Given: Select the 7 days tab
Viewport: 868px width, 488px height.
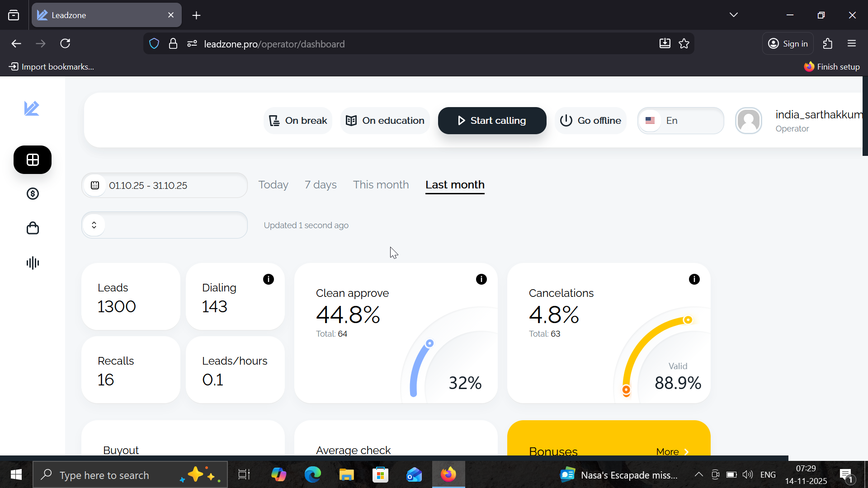Looking at the screenshot, I should [321, 185].
